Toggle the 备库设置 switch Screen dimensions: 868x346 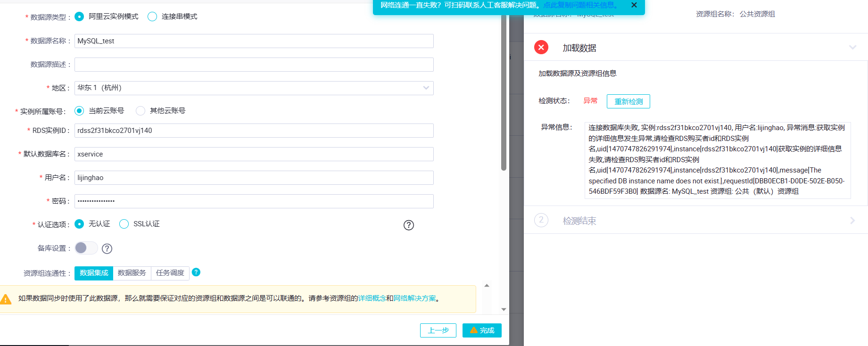[86, 248]
